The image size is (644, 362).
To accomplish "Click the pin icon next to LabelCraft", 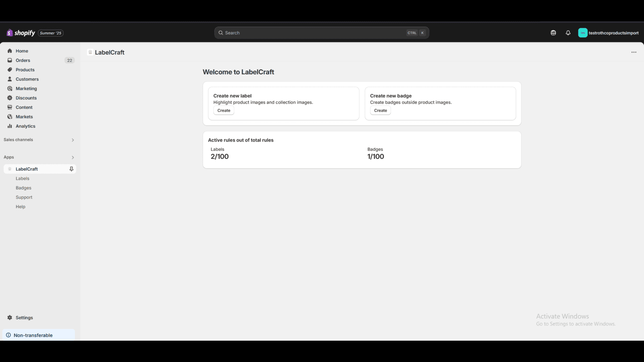I will [x=71, y=169].
